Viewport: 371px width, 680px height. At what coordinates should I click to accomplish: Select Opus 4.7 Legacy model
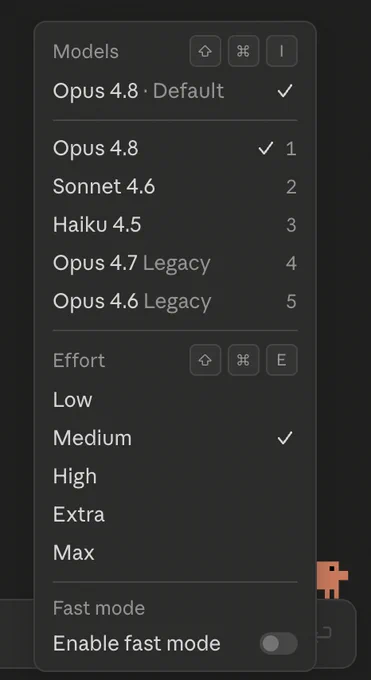(x=175, y=263)
